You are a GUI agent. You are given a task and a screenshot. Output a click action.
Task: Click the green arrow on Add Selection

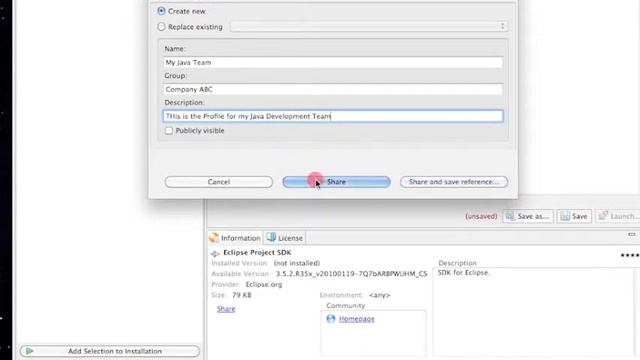pyautogui.click(x=29, y=351)
